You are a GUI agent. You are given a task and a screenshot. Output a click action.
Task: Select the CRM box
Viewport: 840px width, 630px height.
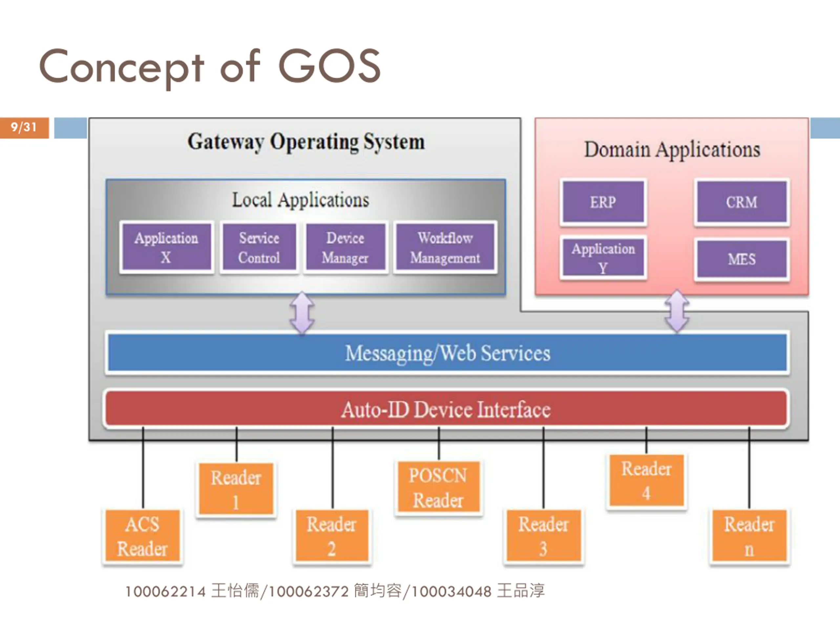pos(742,202)
